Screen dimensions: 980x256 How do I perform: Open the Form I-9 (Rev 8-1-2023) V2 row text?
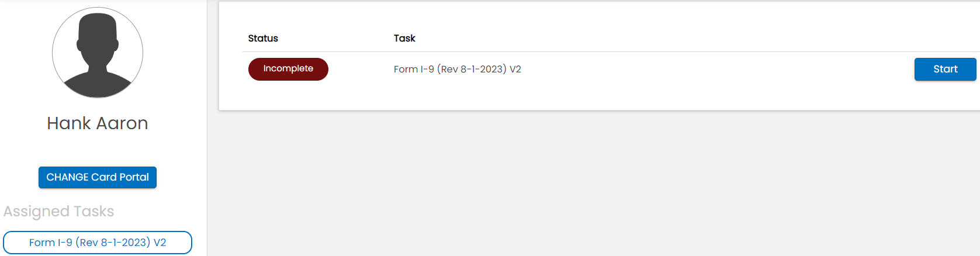click(458, 69)
